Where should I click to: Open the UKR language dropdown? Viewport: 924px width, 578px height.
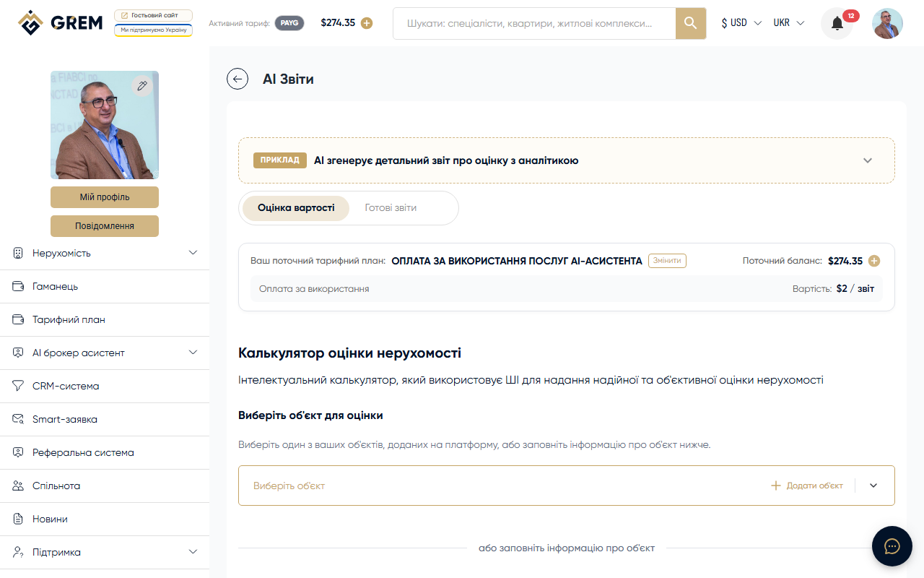coord(788,22)
